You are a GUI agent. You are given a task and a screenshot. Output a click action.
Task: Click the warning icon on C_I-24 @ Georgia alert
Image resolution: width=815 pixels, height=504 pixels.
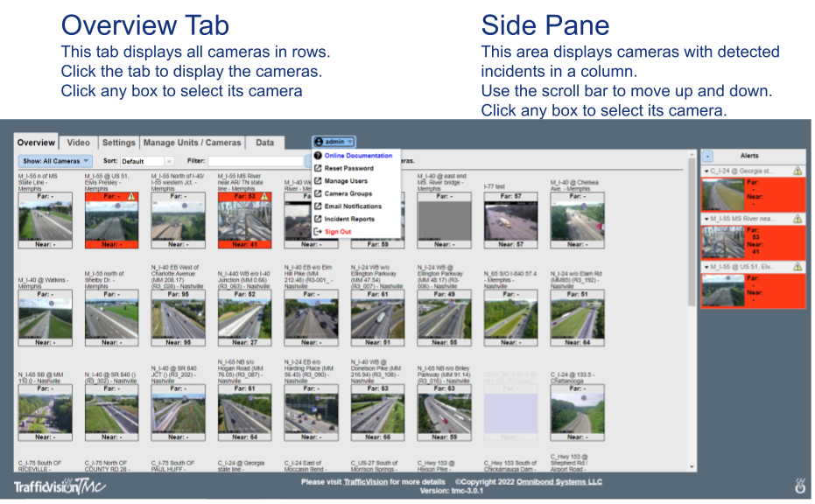tap(797, 171)
